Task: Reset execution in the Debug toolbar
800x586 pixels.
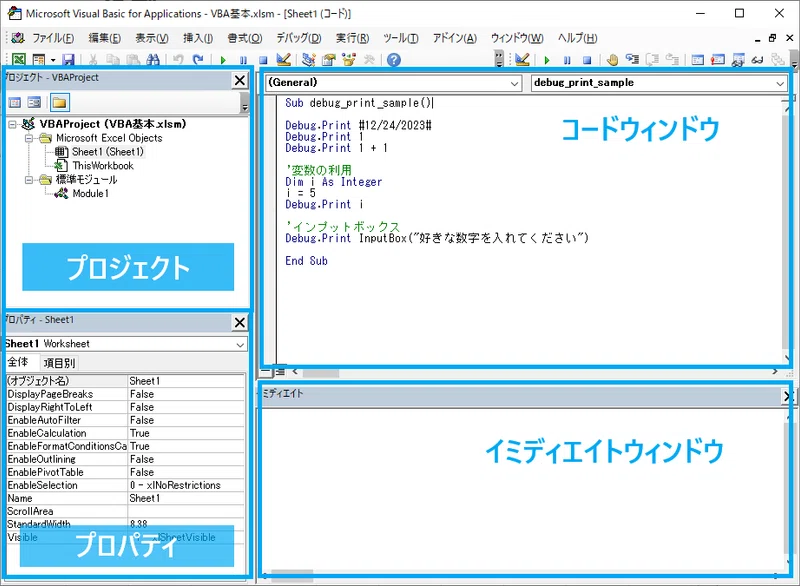Action: [x=587, y=60]
